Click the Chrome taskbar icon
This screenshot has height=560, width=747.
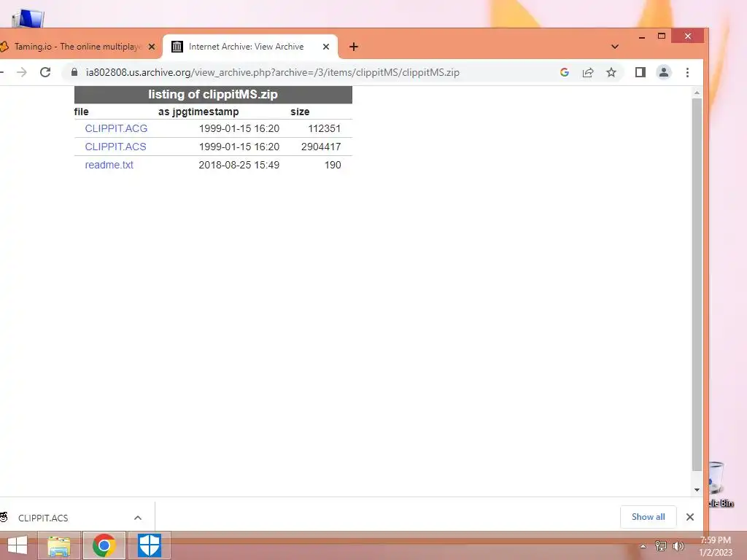(104, 545)
